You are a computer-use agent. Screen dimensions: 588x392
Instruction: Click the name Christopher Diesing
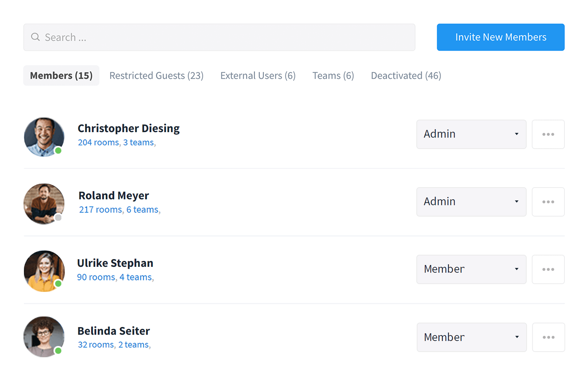pyautogui.click(x=129, y=128)
